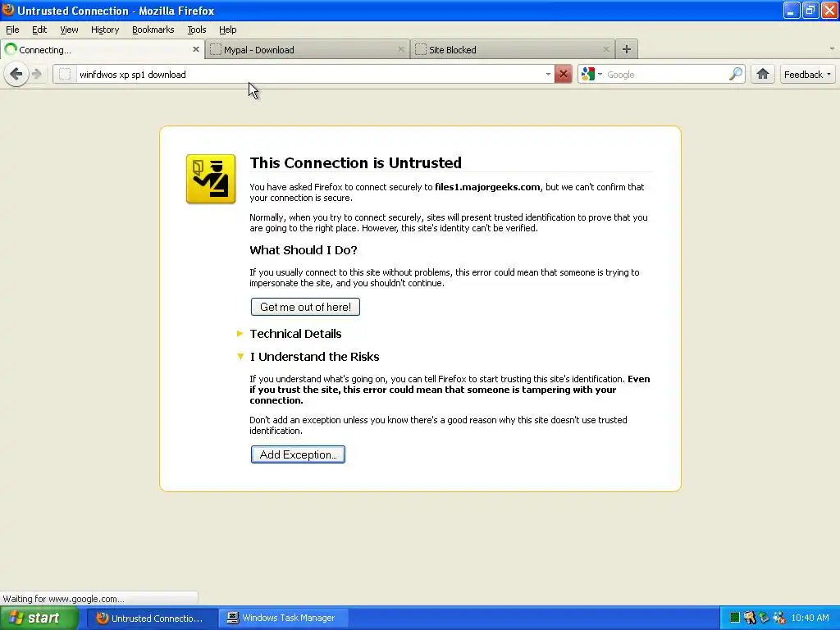Screen dimensions: 840x630
Task: Expand the Technical Details section
Action: coord(240,334)
